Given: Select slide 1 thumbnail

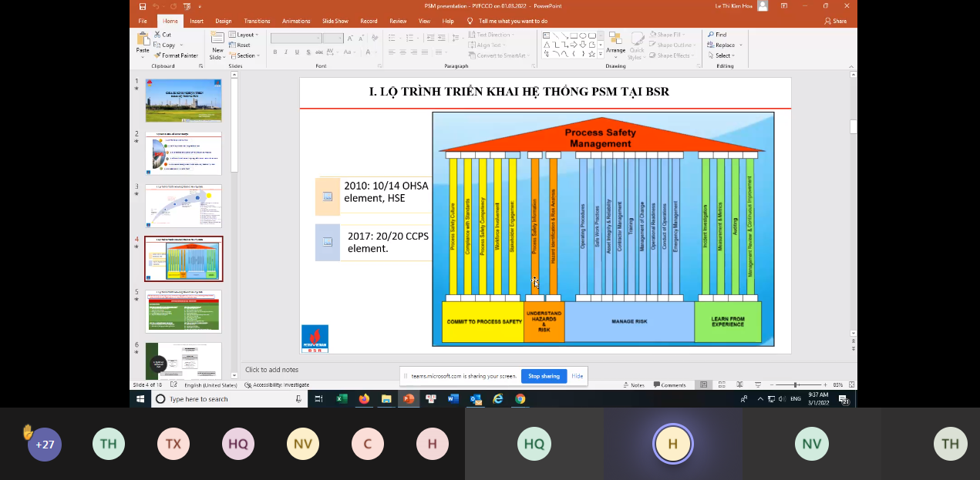Looking at the screenshot, I should tap(184, 100).
